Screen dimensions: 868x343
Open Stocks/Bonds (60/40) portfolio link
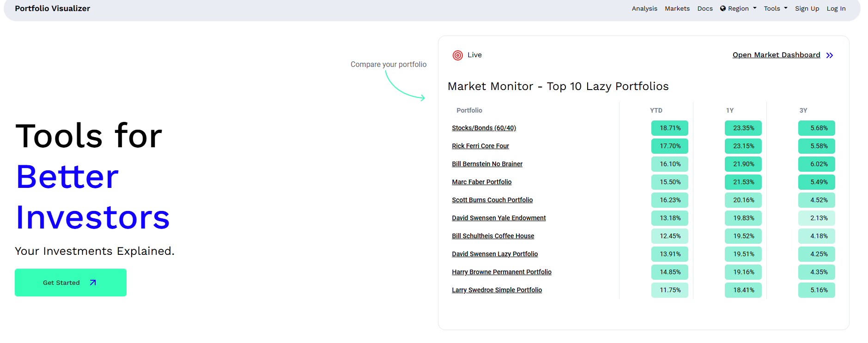(484, 128)
